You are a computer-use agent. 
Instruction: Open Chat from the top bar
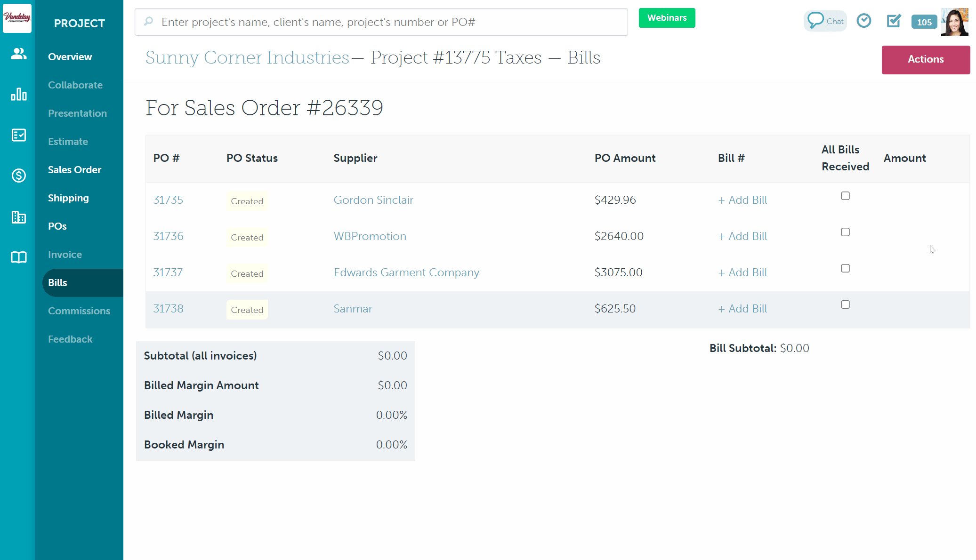(825, 21)
